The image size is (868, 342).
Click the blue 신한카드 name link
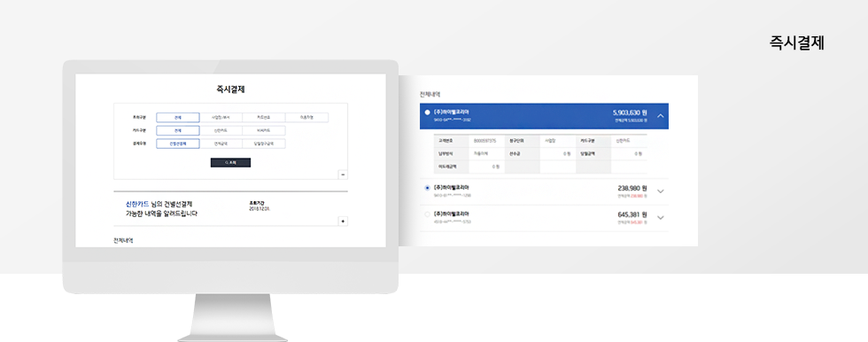coord(137,204)
